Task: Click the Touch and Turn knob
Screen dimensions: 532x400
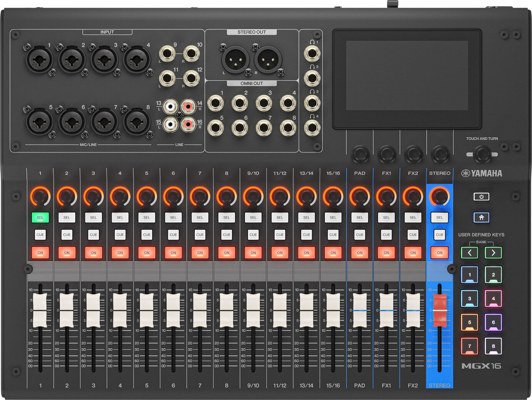Action: [x=482, y=154]
